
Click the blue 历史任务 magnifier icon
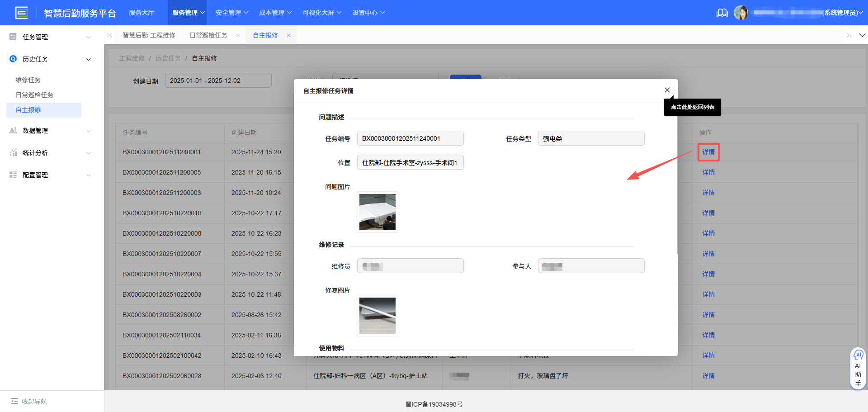click(x=13, y=59)
